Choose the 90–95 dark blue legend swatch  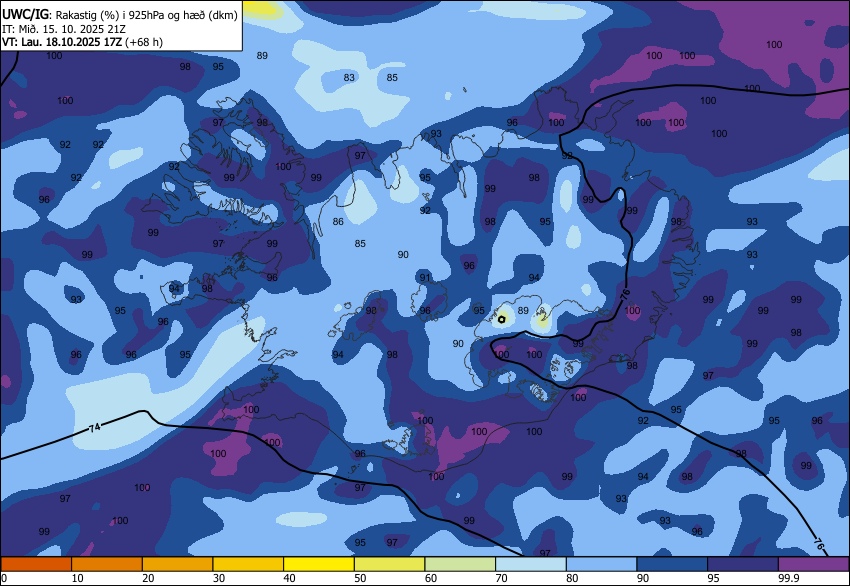(x=672, y=564)
